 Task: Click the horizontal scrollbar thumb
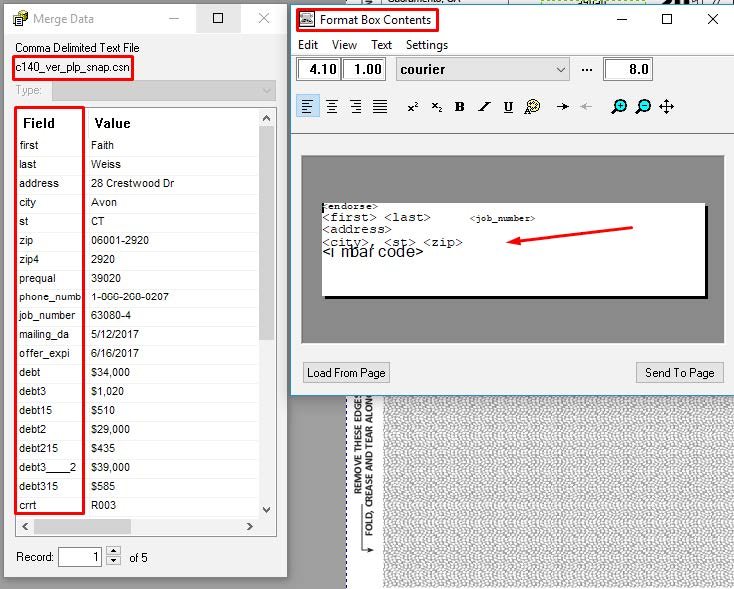tap(82, 526)
